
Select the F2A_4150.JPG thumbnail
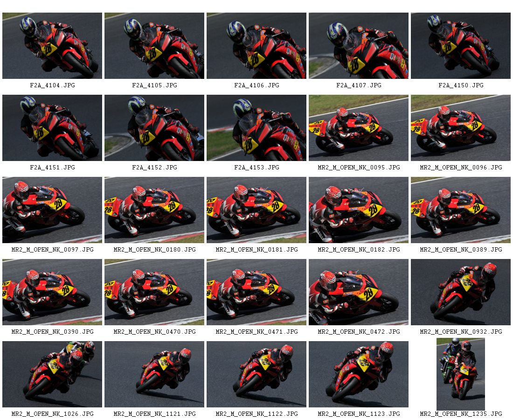pyautogui.click(x=461, y=46)
